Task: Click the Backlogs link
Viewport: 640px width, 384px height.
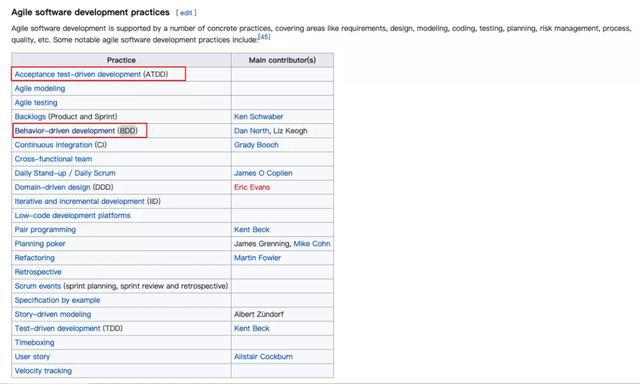Action: click(30, 117)
